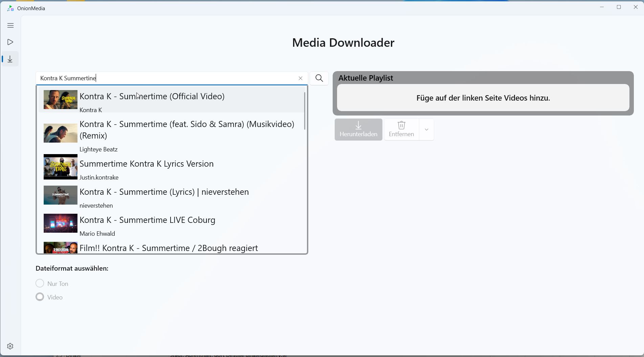Viewport: 644px width, 357px height.
Task: Click the 2Bough reagiert thumbnail
Action: point(61,248)
